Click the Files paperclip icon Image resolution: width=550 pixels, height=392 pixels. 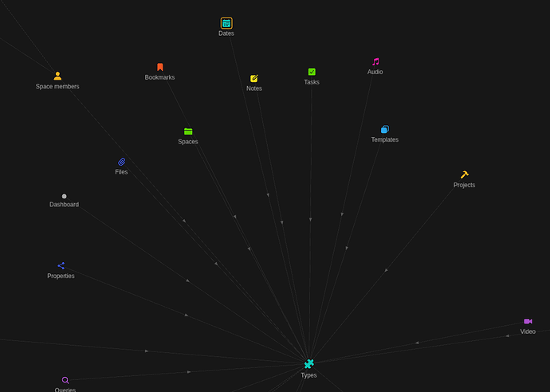point(121,162)
